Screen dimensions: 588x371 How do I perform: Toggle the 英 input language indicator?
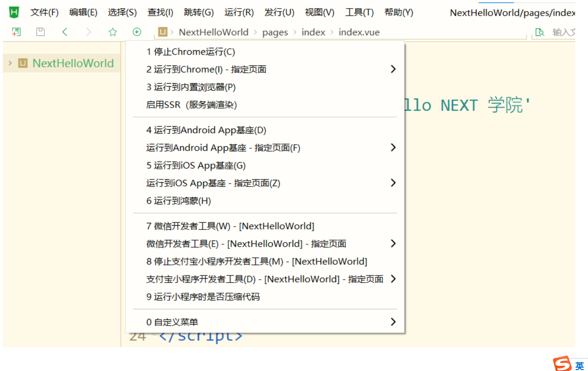[x=579, y=365]
